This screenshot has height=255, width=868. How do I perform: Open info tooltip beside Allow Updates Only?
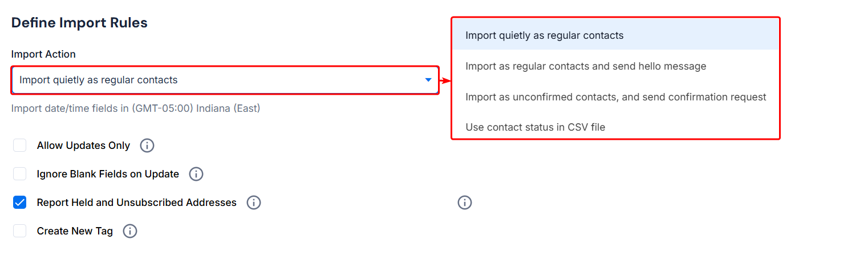coord(147,145)
